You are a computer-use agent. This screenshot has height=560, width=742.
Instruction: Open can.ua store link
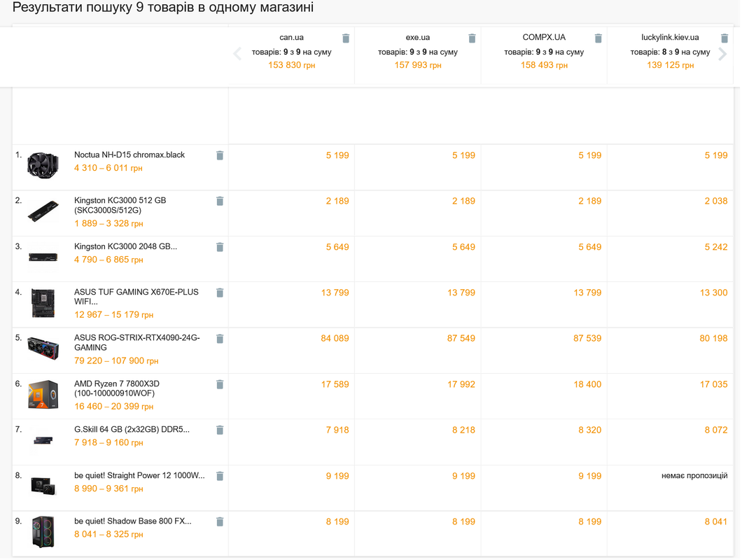(291, 37)
